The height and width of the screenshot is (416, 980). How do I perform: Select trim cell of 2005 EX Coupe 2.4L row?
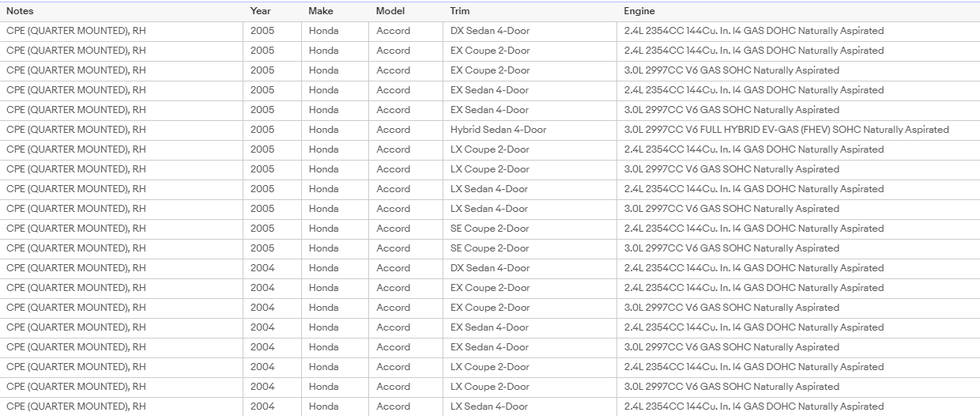pyautogui.click(x=530, y=51)
